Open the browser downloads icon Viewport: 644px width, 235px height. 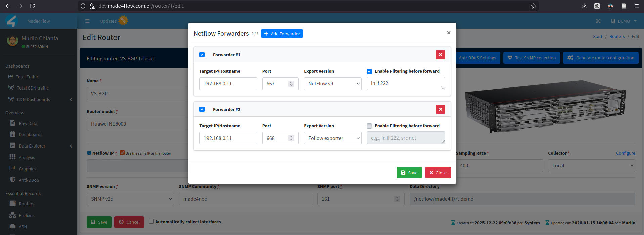tap(584, 6)
